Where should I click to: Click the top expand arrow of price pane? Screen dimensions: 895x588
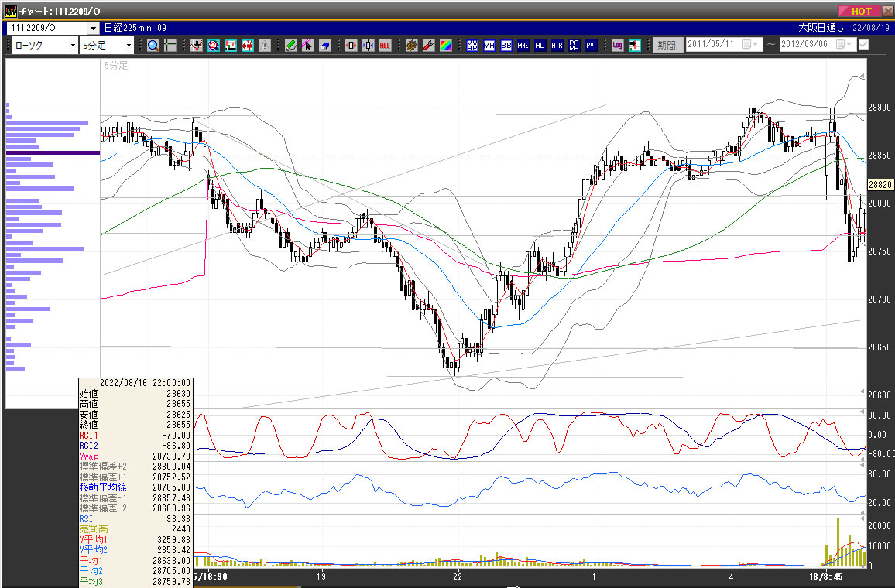pos(862,77)
